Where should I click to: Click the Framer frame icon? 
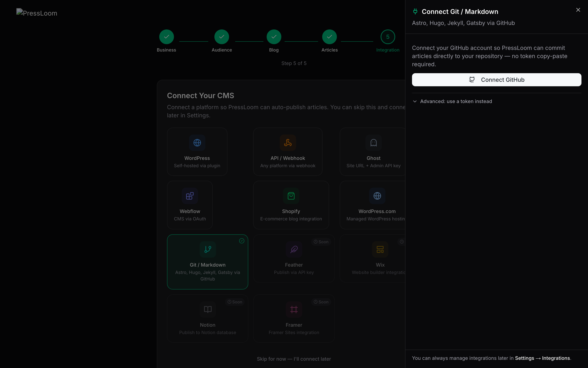[x=294, y=309]
